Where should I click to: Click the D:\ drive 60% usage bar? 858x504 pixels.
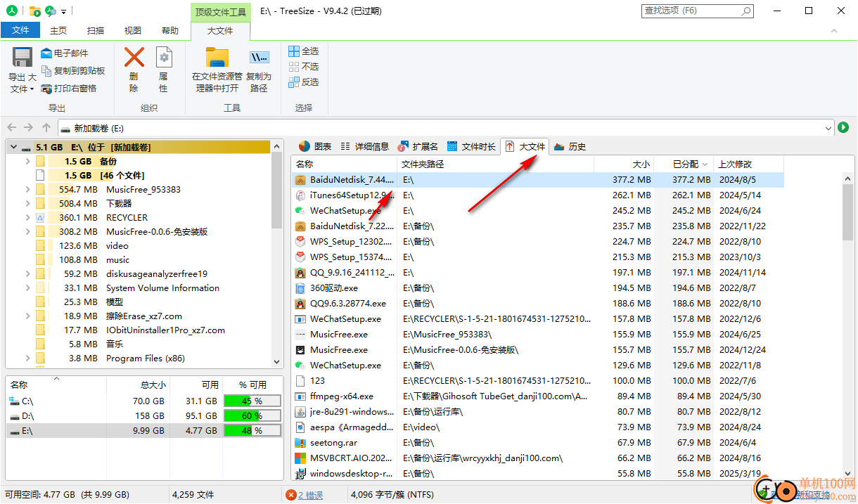click(252, 416)
